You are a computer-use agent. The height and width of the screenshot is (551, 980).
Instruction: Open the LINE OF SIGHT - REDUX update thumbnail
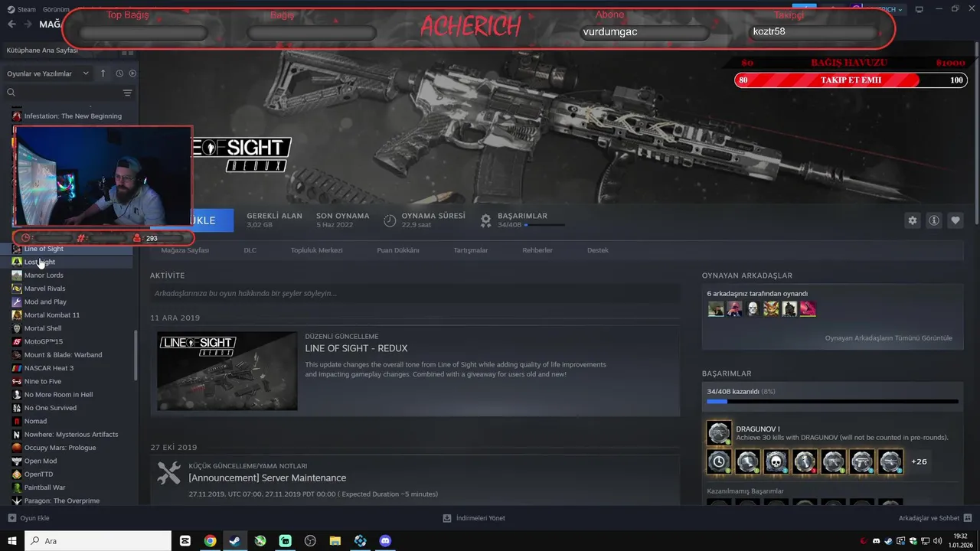[227, 371]
